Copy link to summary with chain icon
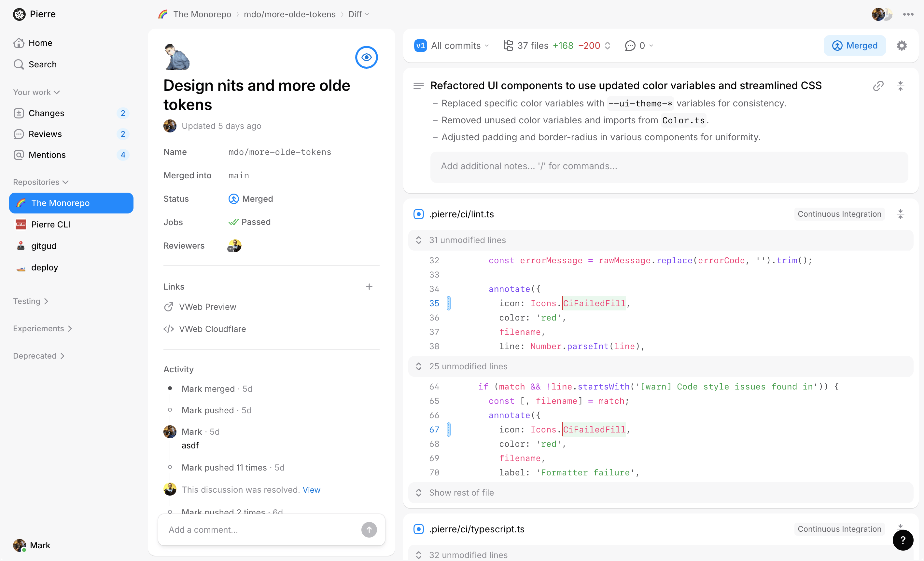The image size is (924, 561). (878, 86)
